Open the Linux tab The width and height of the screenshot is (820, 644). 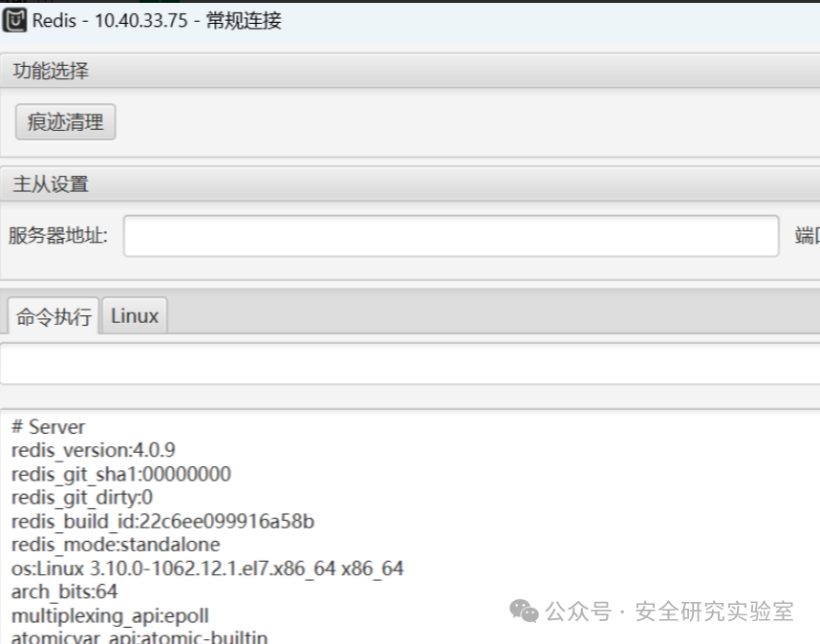point(135,315)
